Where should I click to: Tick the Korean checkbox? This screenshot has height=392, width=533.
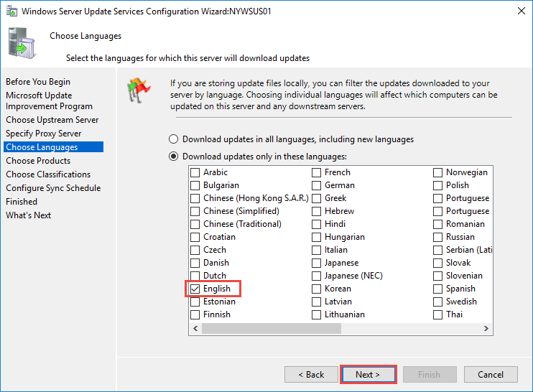[317, 289]
